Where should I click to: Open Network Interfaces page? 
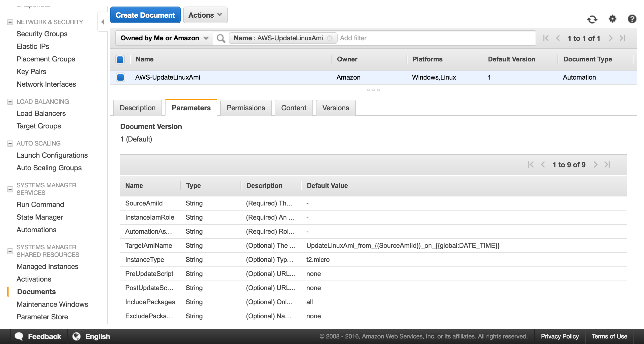point(46,84)
